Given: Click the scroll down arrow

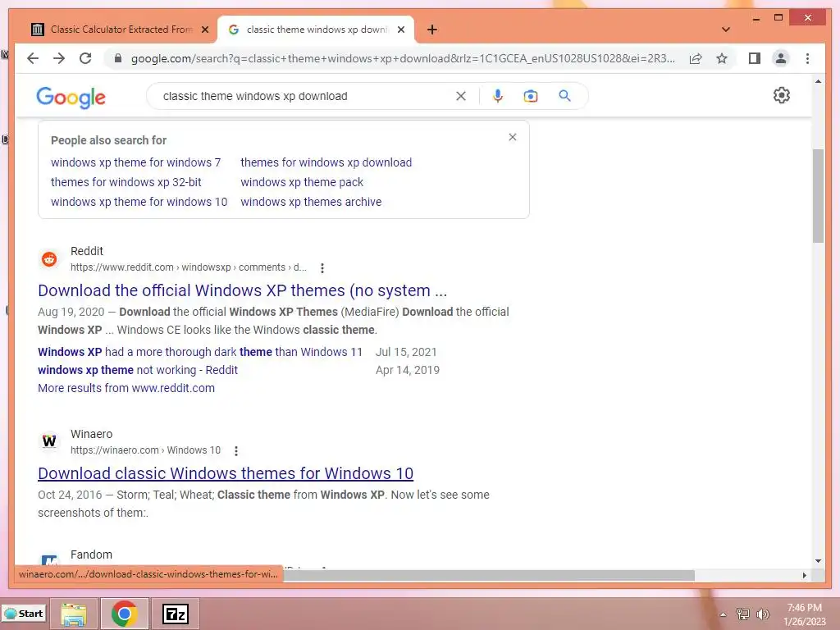Looking at the screenshot, I should [x=818, y=561].
